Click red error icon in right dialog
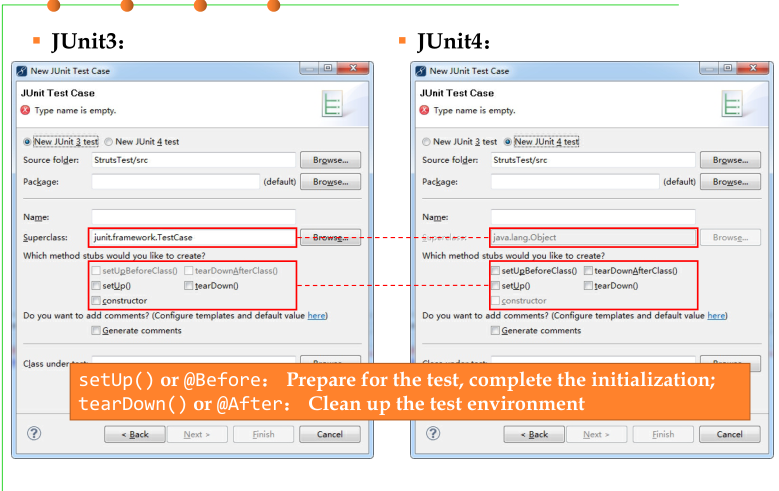The height and width of the screenshot is (491, 779). coord(424,110)
